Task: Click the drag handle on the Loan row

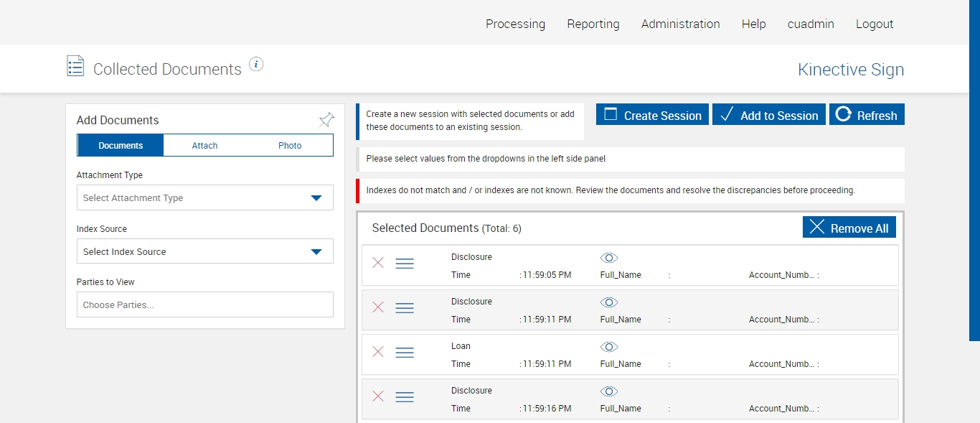Action: coord(405,353)
